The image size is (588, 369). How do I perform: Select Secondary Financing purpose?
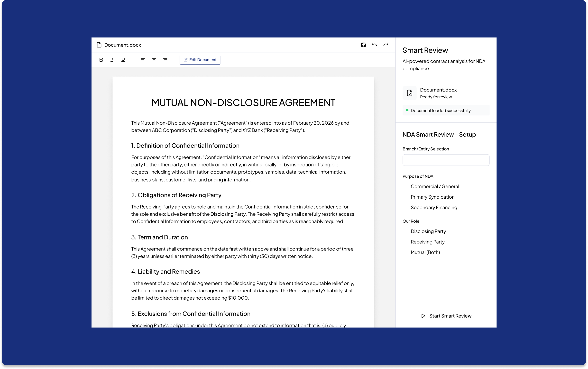[434, 207]
